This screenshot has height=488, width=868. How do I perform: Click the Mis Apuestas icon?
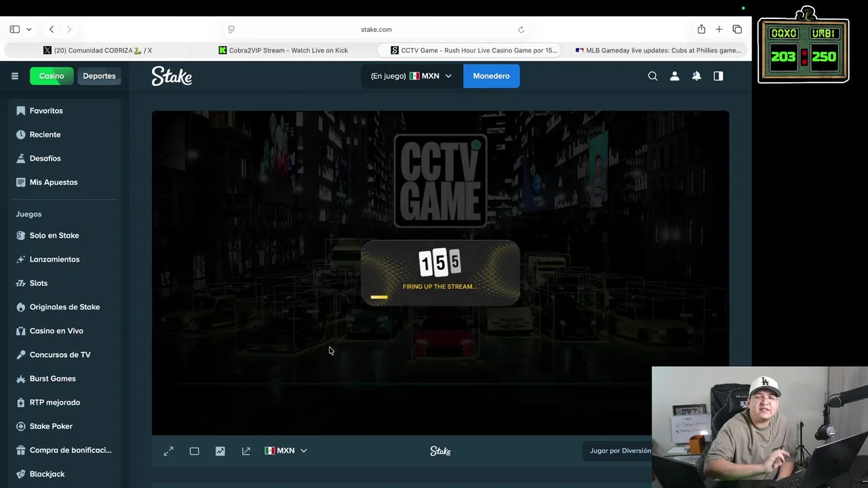pyautogui.click(x=20, y=182)
